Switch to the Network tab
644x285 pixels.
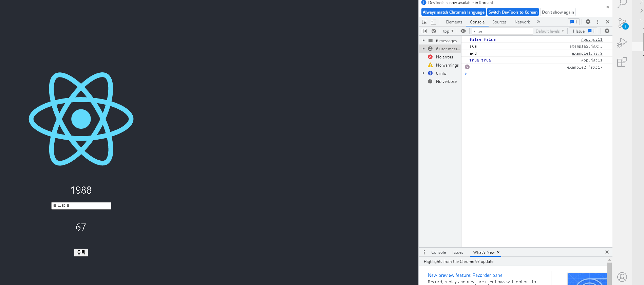click(x=522, y=22)
